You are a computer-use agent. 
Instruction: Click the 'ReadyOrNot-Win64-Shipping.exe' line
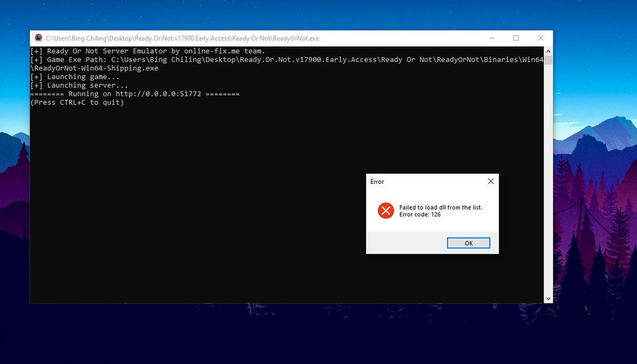(x=94, y=68)
